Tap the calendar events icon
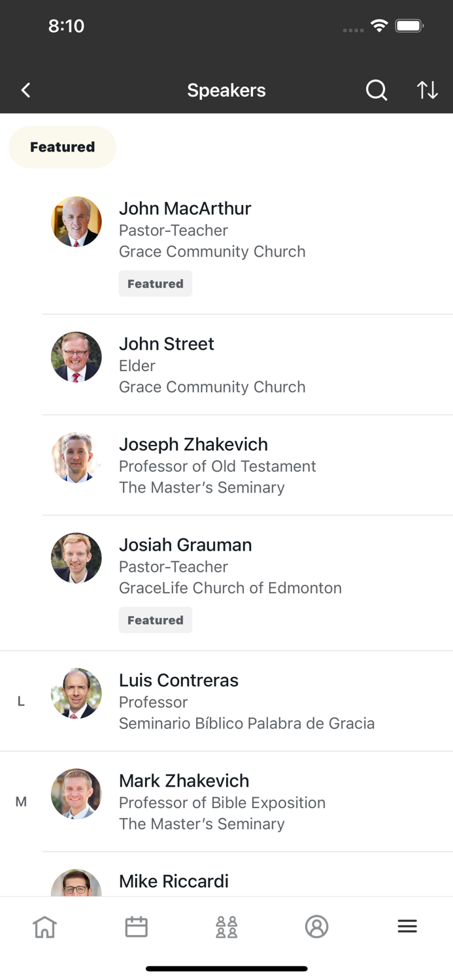Viewport: 453px width, 980px height. tap(136, 926)
